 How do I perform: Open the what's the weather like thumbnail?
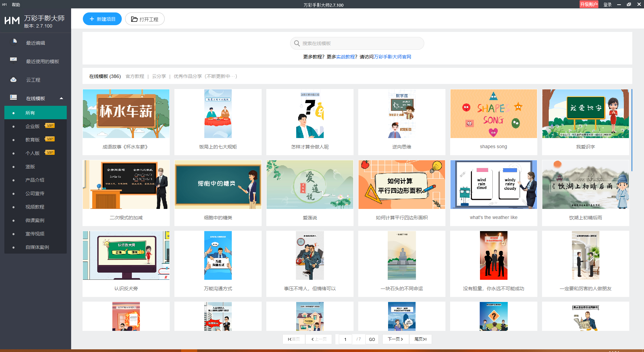click(494, 184)
